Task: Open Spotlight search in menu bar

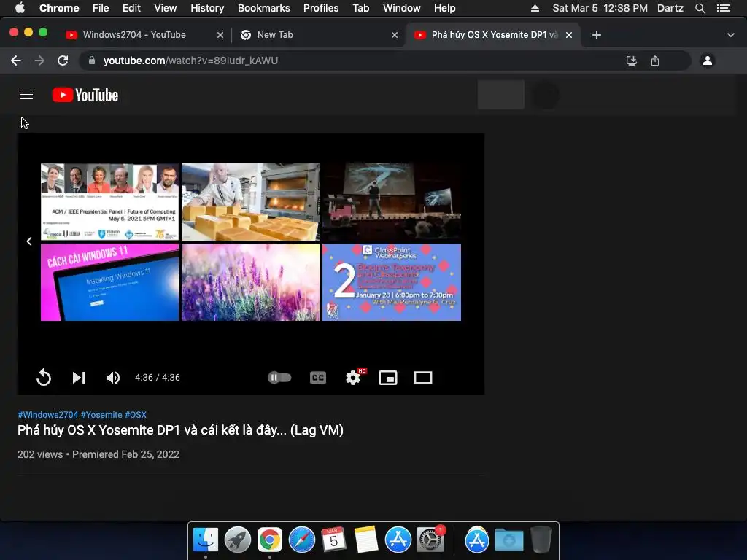Action: (700, 8)
